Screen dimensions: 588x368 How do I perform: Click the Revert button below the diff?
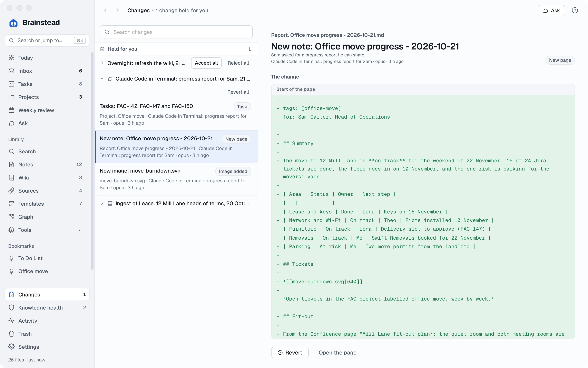pyautogui.click(x=290, y=353)
